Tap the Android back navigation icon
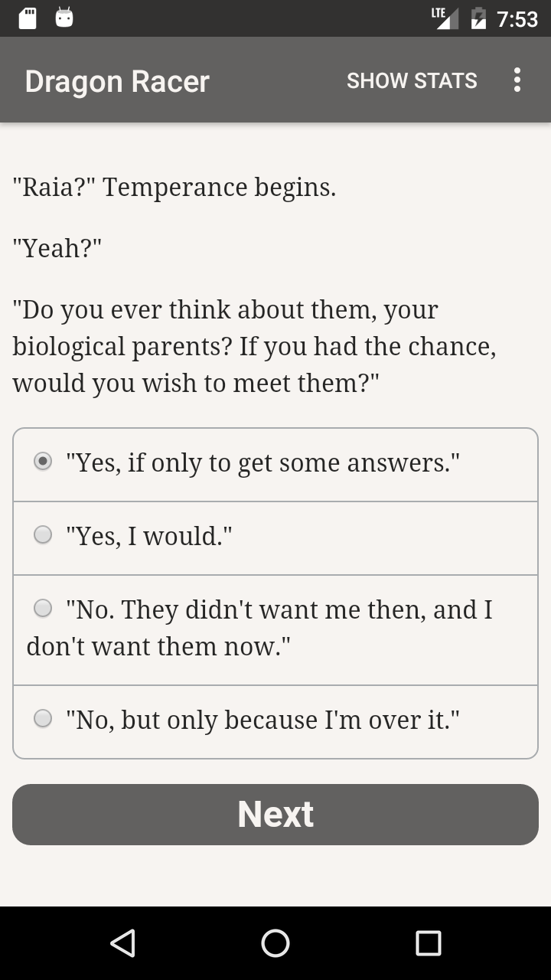 click(x=122, y=943)
